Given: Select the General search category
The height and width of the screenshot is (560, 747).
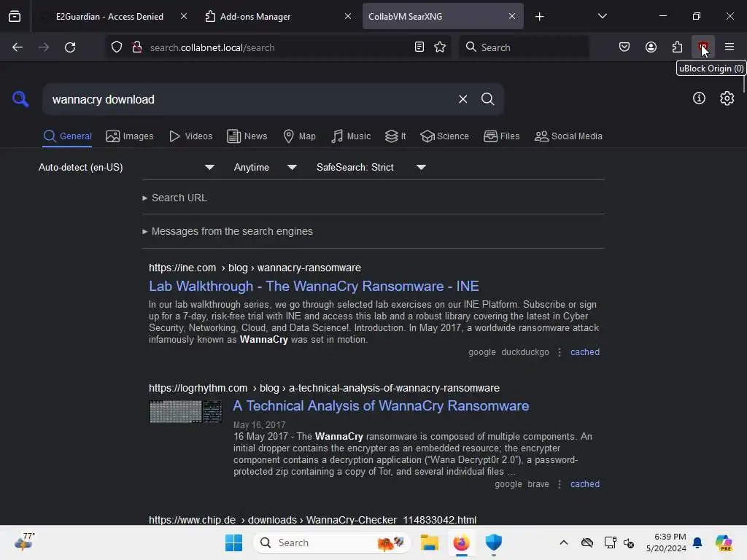Looking at the screenshot, I should 67,136.
